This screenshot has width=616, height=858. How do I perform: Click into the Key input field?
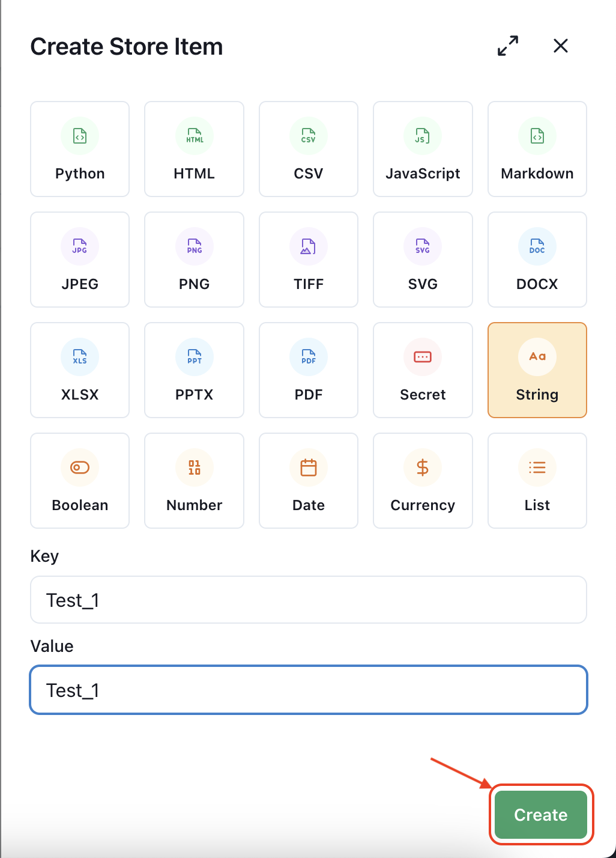point(308,600)
